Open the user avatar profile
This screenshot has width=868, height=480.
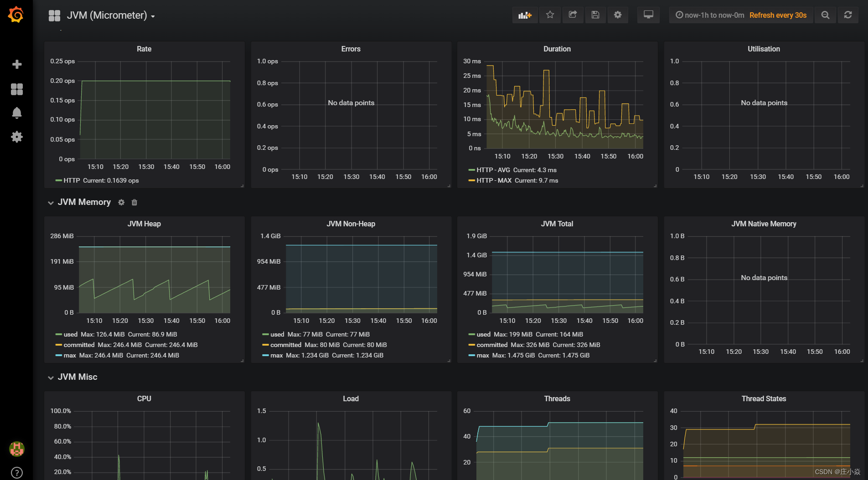[x=17, y=449]
